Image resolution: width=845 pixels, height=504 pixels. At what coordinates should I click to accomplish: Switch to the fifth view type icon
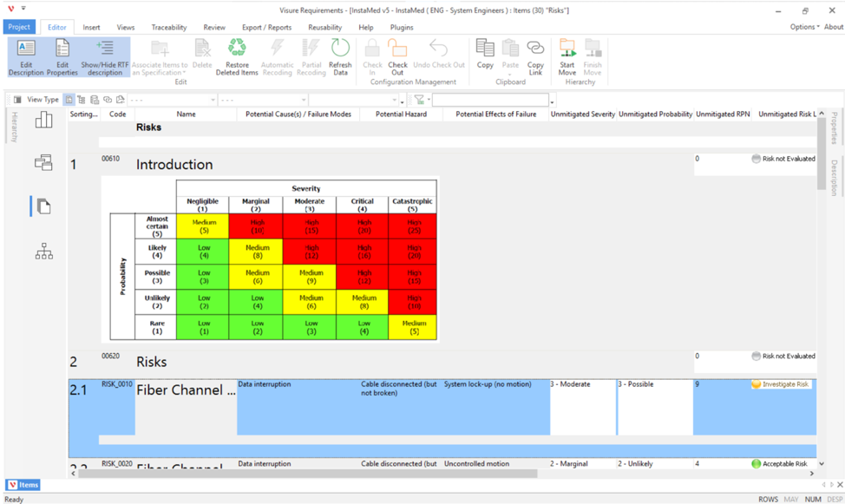121,100
